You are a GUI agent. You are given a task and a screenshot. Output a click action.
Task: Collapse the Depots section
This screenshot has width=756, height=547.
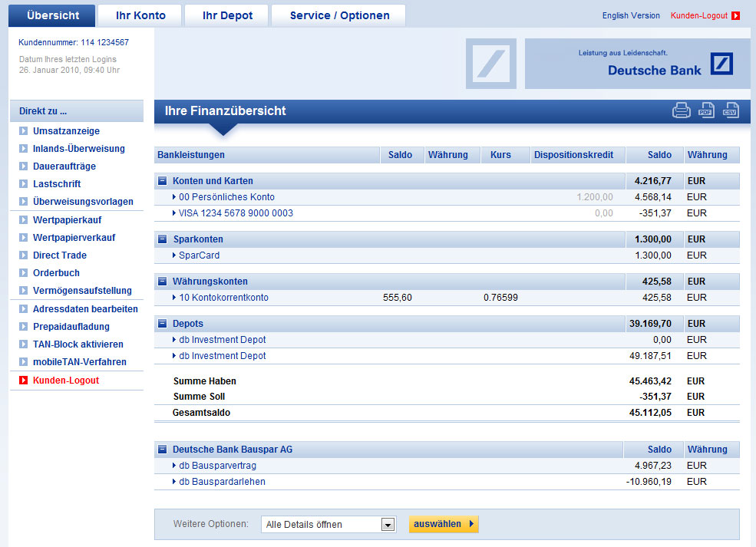coord(163,324)
